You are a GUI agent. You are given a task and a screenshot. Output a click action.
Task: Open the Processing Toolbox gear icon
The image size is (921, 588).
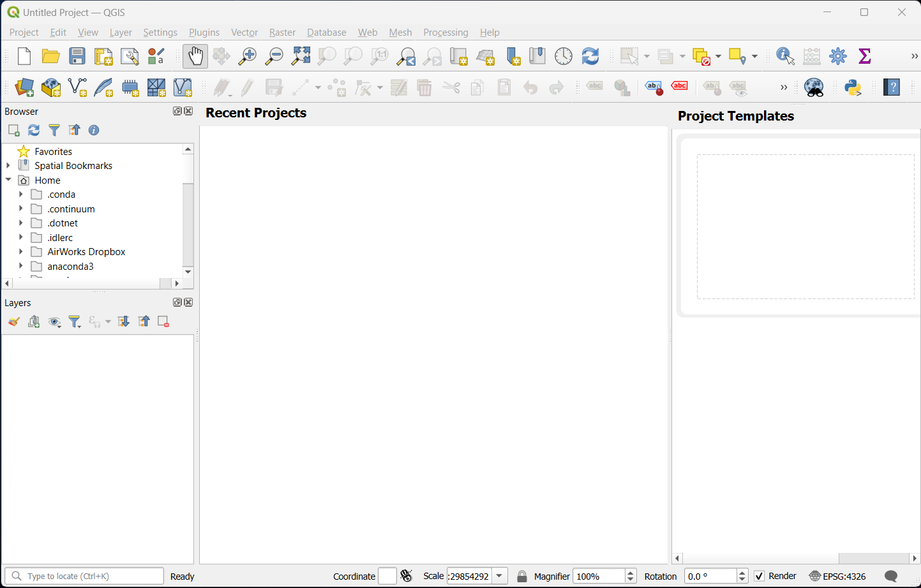[x=838, y=56]
